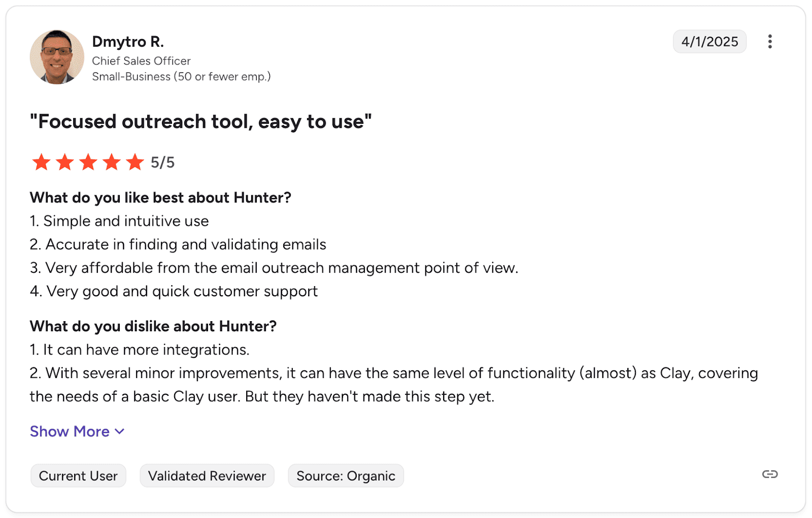Open the three-dot options menu

[769, 42]
